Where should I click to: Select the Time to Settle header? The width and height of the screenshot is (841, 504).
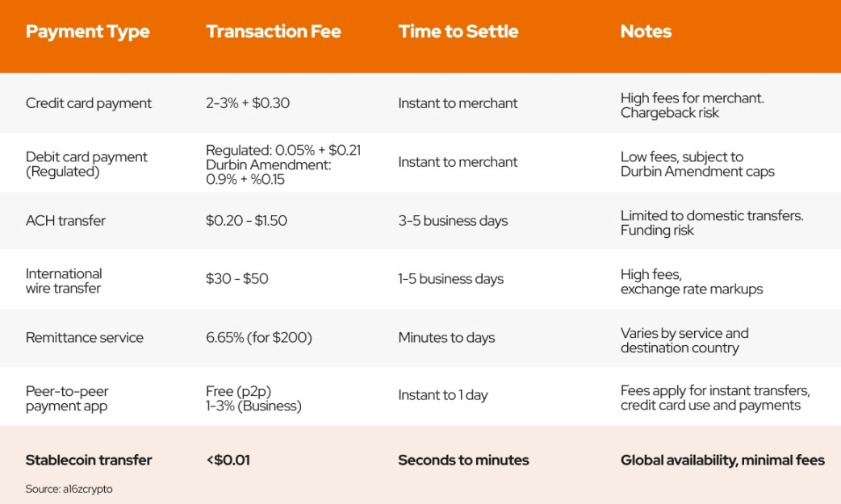click(x=458, y=32)
